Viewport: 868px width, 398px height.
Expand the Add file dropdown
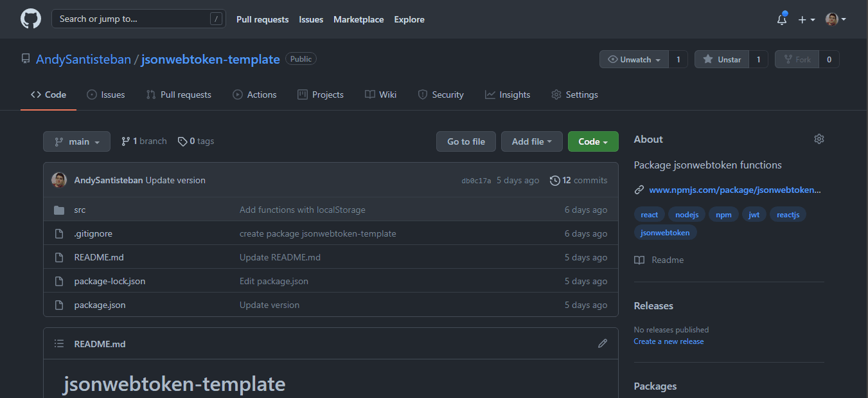[x=532, y=141]
